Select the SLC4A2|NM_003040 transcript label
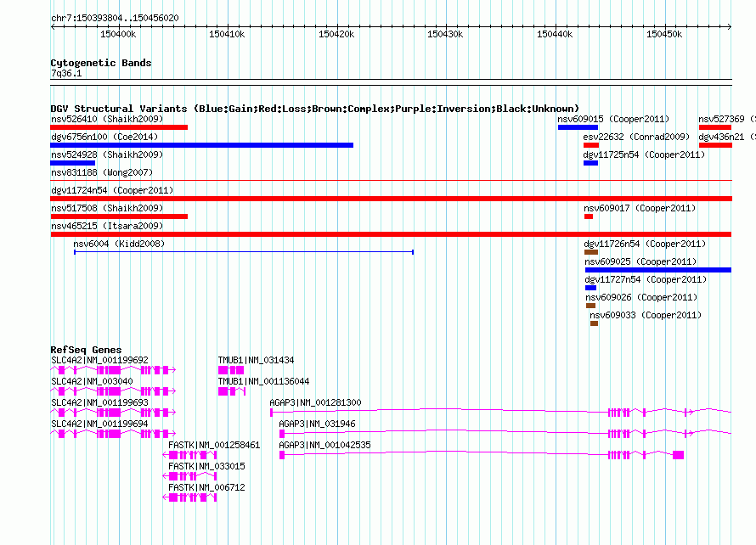 92,381
